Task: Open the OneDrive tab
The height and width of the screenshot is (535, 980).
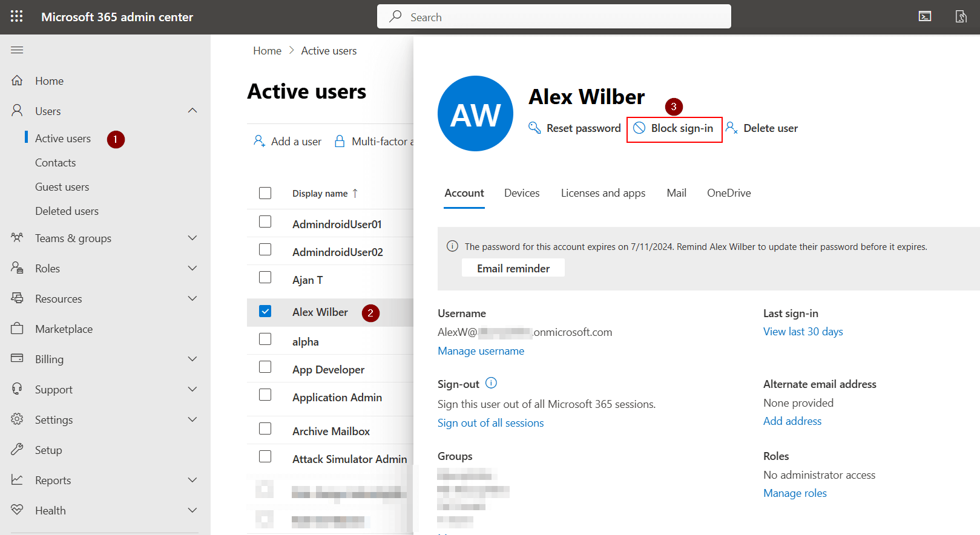Action: click(x=729, y=193)
